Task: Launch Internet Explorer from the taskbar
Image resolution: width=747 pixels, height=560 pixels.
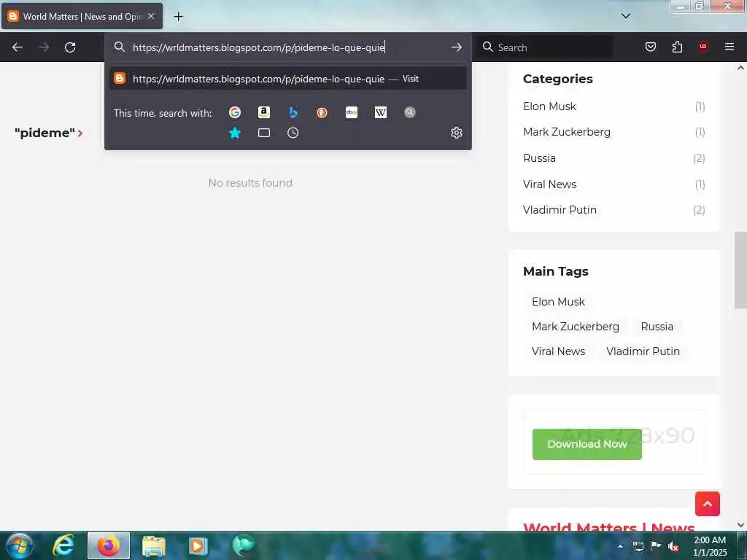Action: click(63, 545)
